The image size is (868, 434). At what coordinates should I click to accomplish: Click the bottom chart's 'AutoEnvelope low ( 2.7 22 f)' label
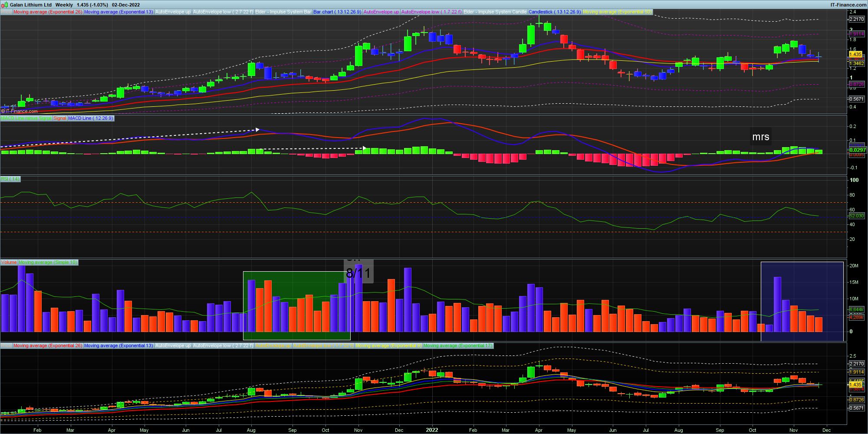pyautogui.click(x=223, y=345)
